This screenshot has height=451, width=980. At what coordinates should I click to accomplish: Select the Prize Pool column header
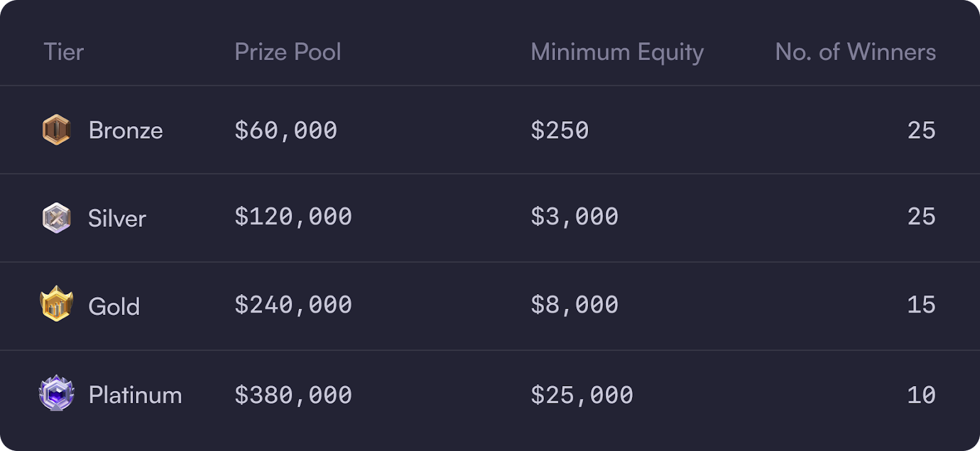(x=288, y=52)
